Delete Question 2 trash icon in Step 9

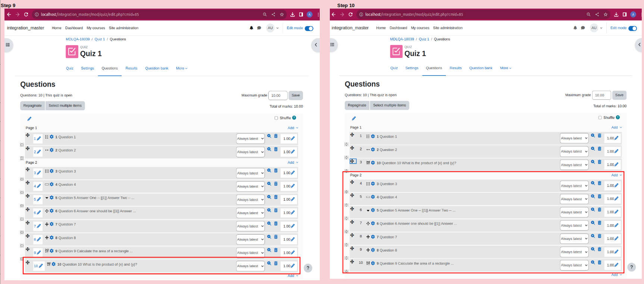(276, 149)
